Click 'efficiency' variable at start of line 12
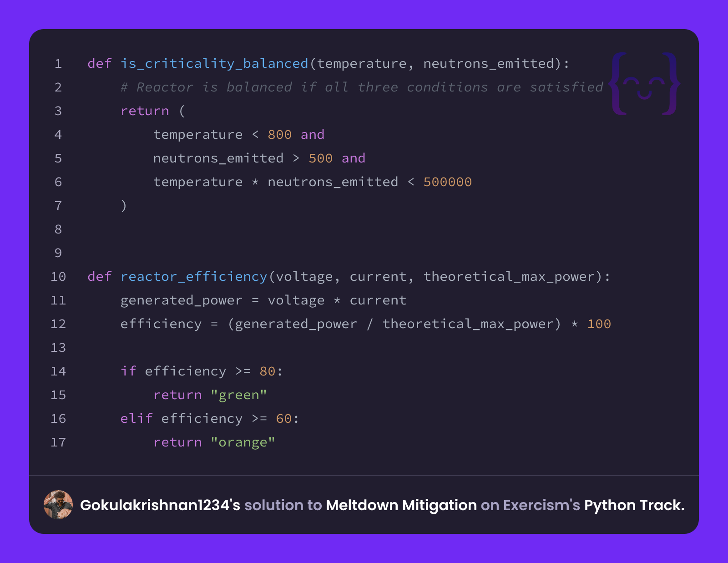 tap(161, 324)
